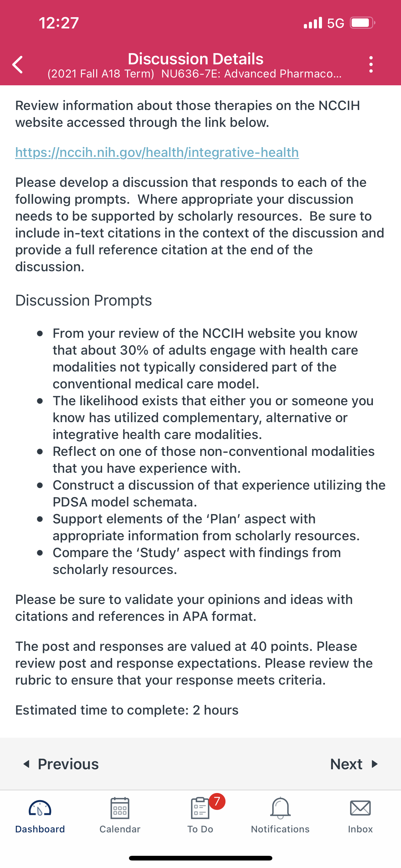Tap the red 7 badge on To Do

[x=217, y=801]
